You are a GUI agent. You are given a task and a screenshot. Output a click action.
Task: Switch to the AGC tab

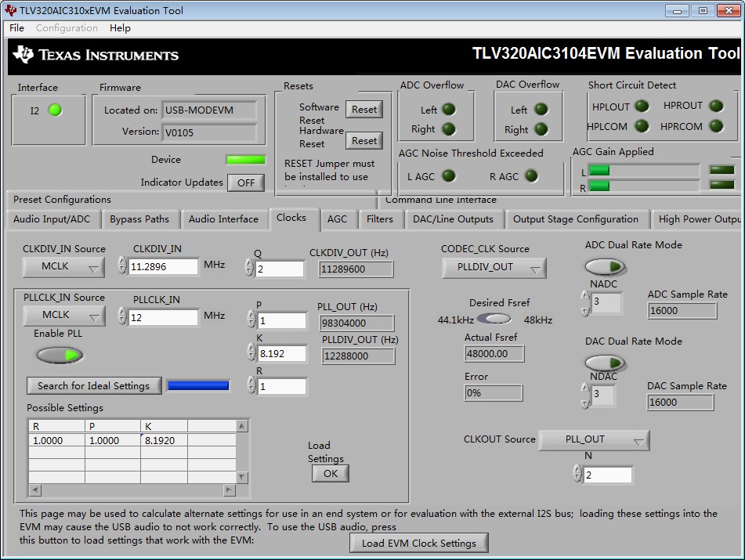(x=338, y=219)
